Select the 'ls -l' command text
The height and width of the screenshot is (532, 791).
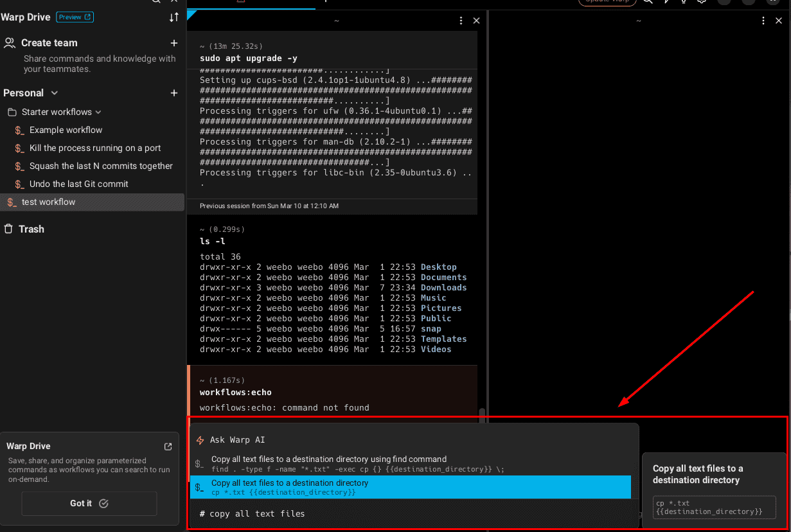tap(213, 241)
